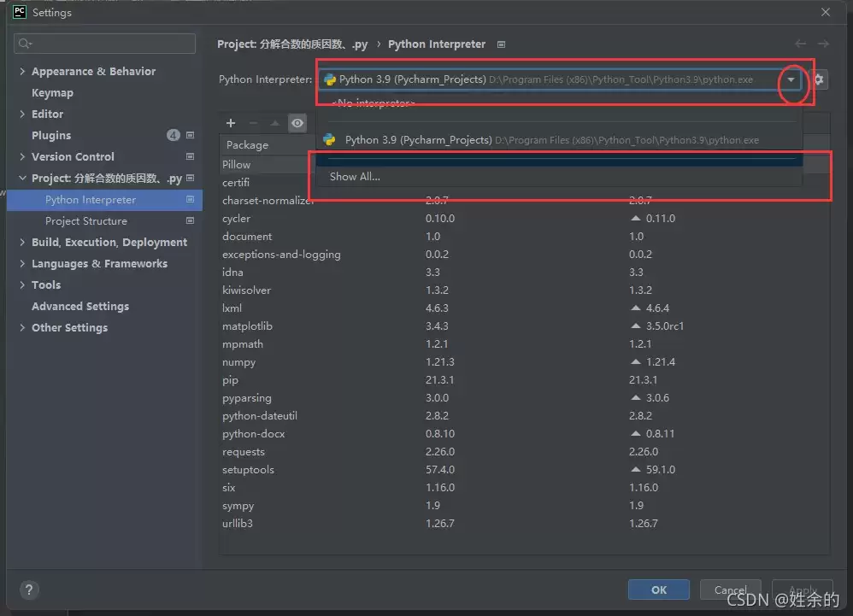The width and height of the screenshot is (853, 616).
Task: Click the interpreter settings gear icon
Action: [819, 79]
